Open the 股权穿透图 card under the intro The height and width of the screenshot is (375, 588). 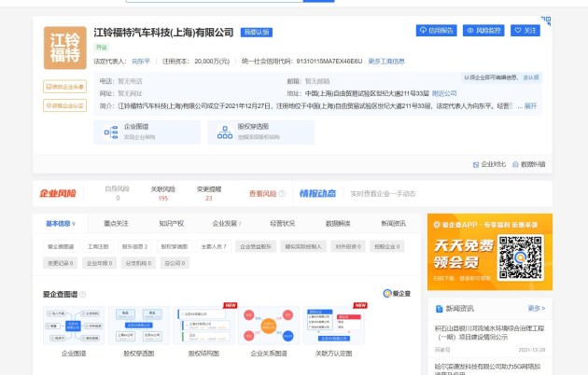(261, 132)
